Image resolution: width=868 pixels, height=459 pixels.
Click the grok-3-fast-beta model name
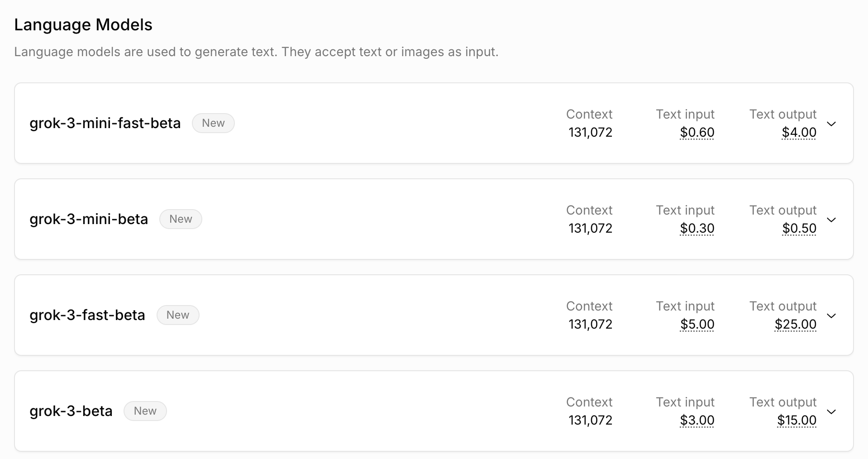pyautogui.click(x=87, y=315)
